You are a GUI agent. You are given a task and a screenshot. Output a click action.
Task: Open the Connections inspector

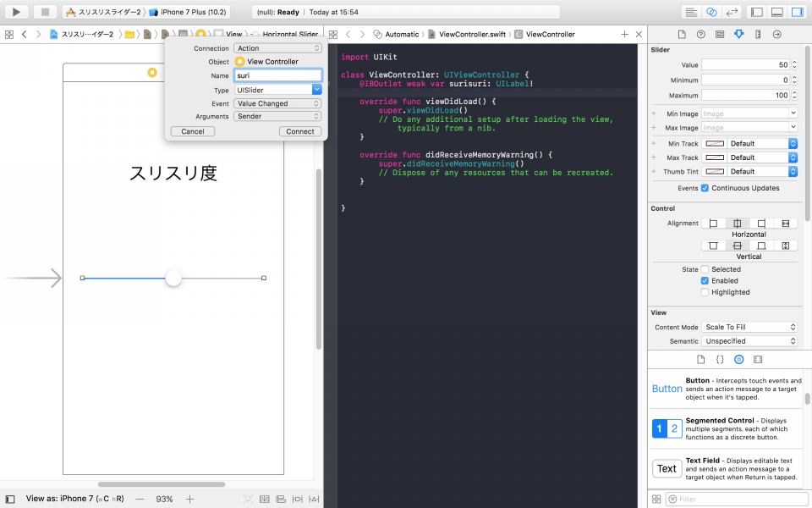click(x=776, y=34)
